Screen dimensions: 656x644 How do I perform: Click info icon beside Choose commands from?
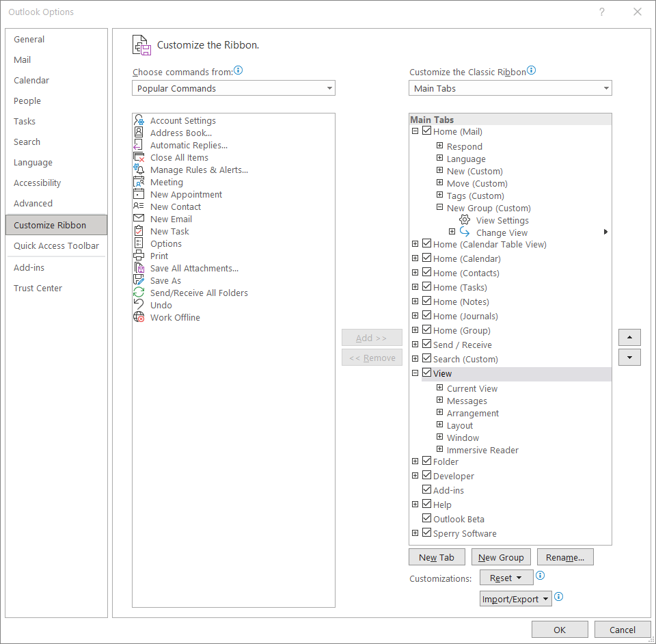click(238, 70)
